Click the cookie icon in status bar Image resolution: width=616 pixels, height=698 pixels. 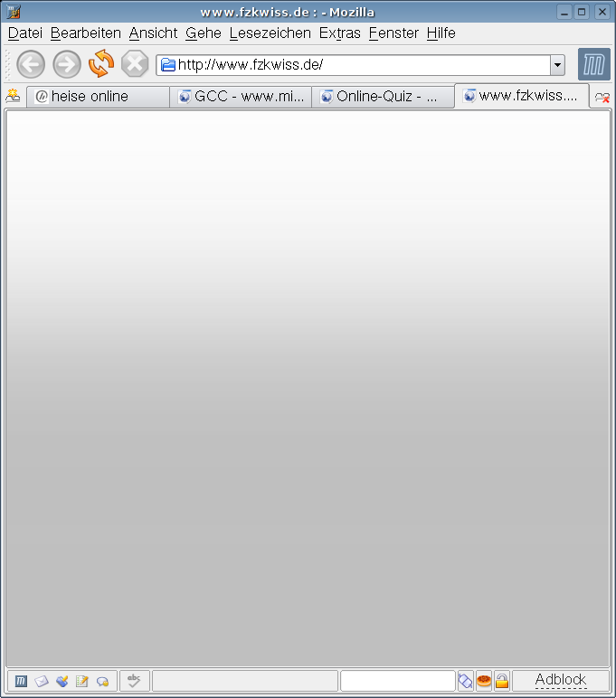(484, 681)
